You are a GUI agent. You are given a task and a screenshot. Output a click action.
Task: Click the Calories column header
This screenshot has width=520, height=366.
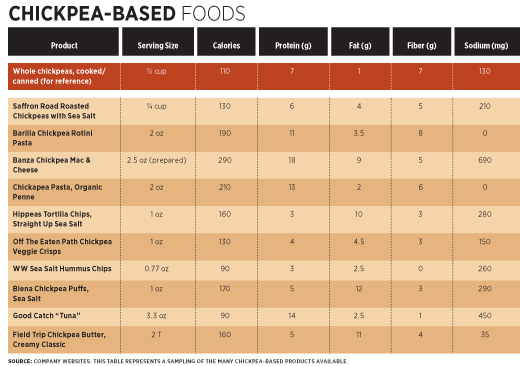point(226,42)
